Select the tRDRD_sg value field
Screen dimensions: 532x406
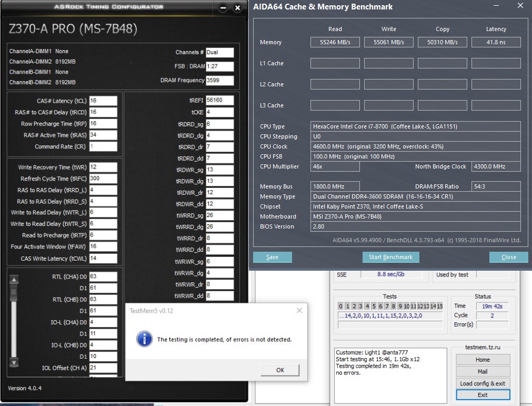click(x=220, y=124)
